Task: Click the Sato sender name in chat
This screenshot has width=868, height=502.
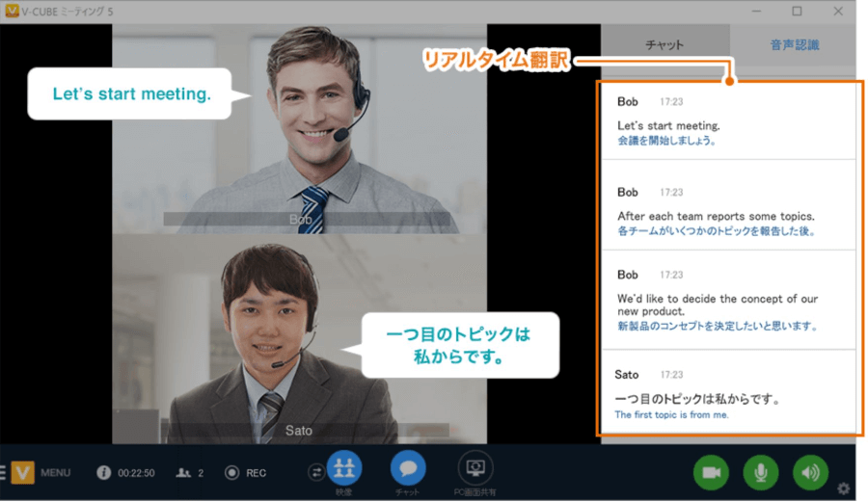Action: click(627, 375)
